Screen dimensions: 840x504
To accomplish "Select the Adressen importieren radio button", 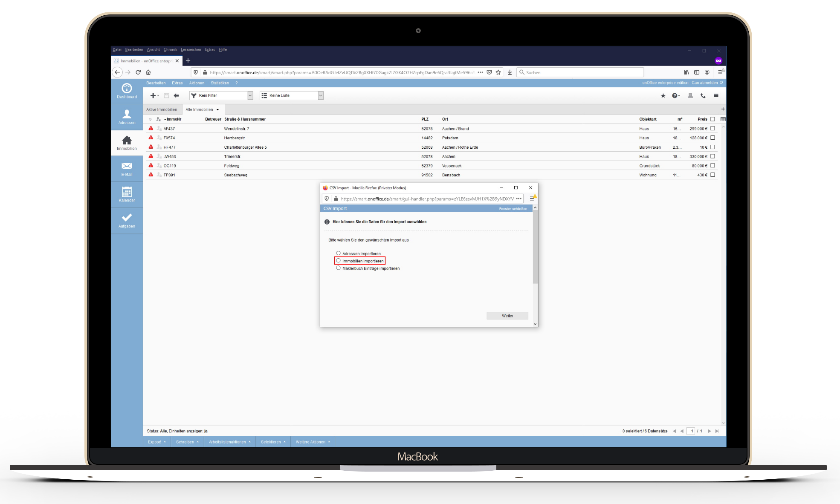I will click(339, 253).
